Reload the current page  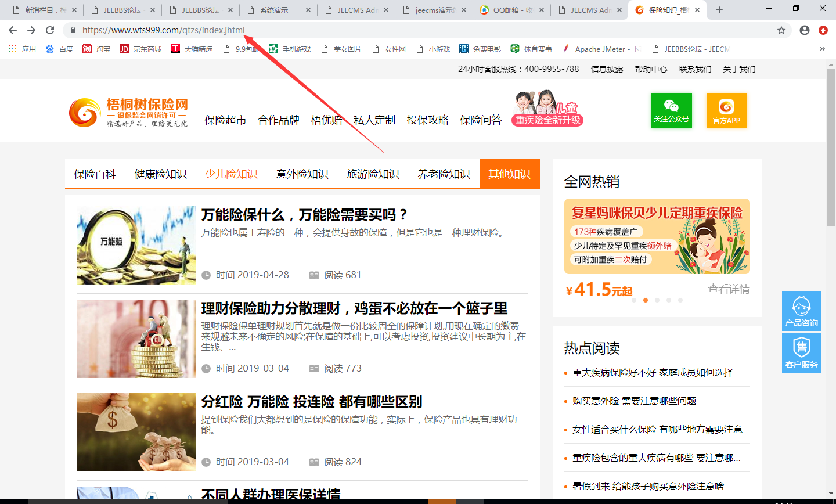(50, 30)
